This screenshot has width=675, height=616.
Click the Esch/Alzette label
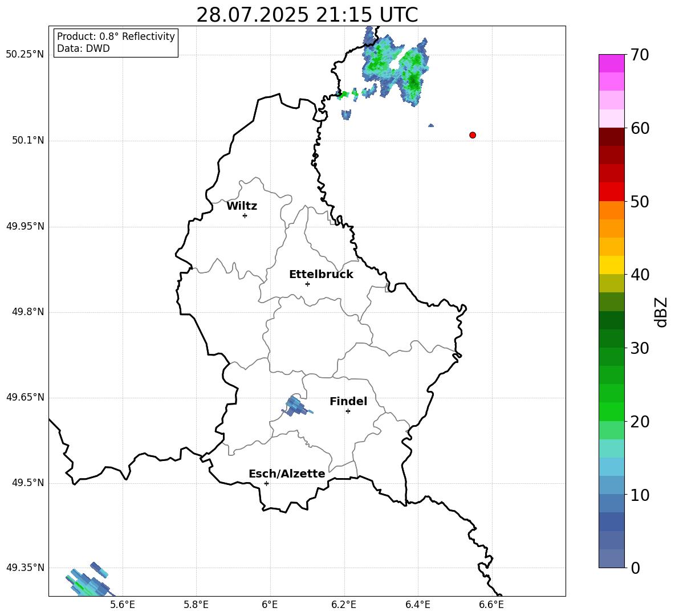tap(287, 474)
